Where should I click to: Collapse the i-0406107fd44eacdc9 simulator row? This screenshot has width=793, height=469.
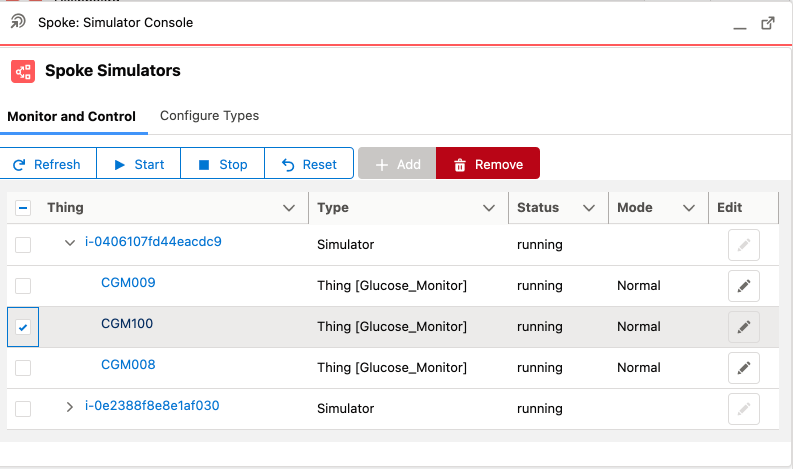70,243
